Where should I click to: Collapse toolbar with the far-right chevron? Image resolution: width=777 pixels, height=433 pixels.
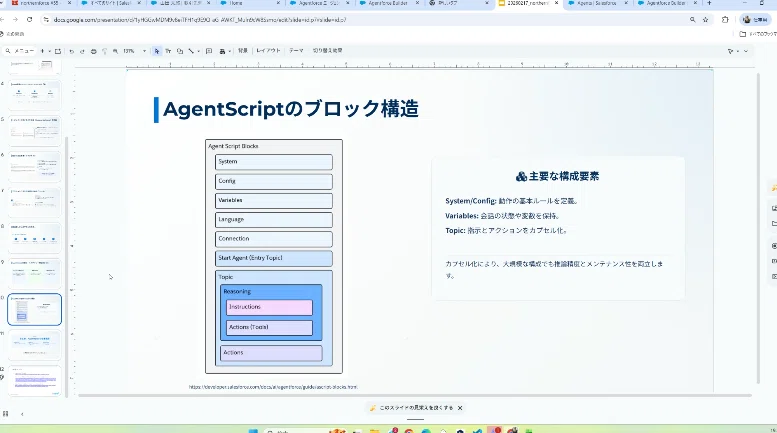(x=746, y=51)
